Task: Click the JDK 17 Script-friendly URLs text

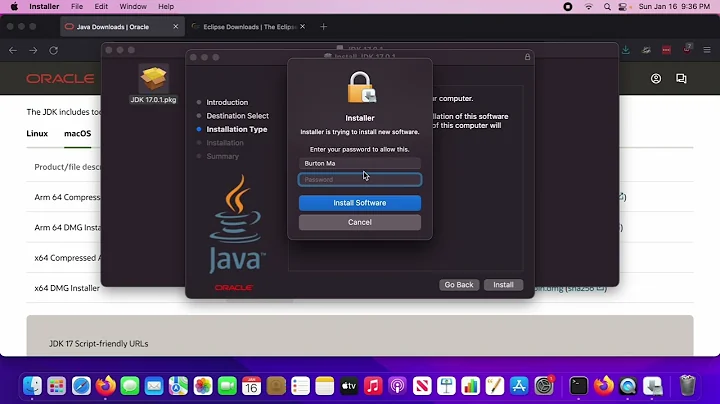Action: pos(99,344)
